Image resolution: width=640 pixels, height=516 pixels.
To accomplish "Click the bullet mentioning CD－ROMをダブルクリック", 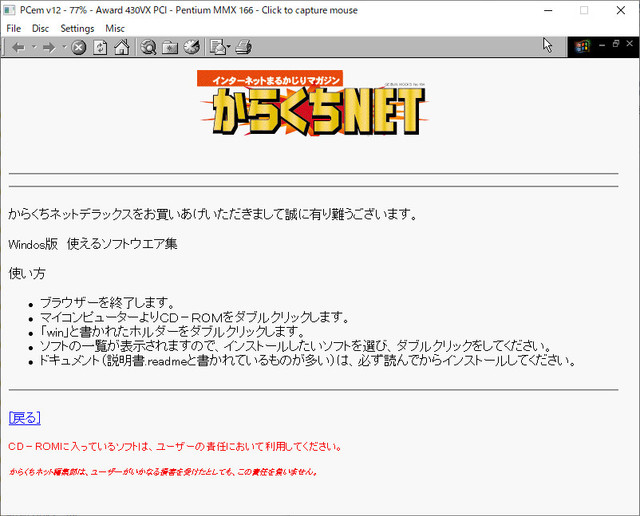I will tap(194, 317).
